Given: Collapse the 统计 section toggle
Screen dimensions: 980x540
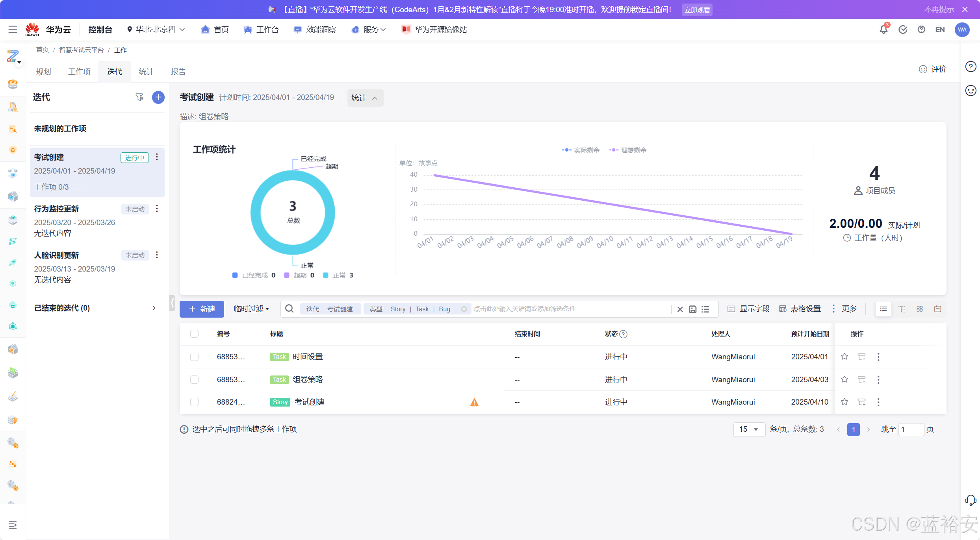Looking at the screenshot, I should coord(365,98).
